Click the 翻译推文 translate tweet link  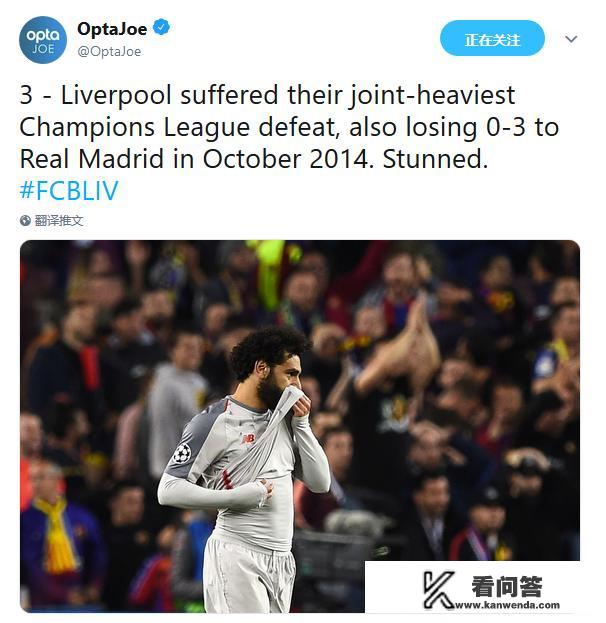(x=59, y=221)
